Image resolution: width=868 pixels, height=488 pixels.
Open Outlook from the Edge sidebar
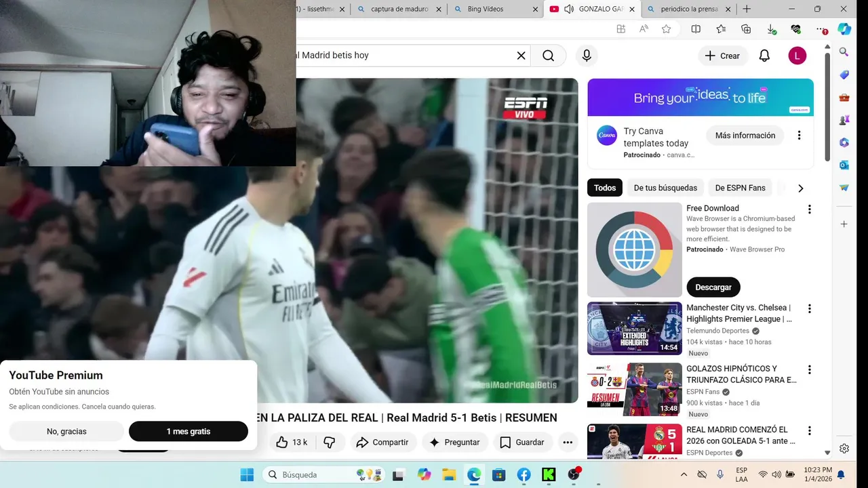pos(844,165)
